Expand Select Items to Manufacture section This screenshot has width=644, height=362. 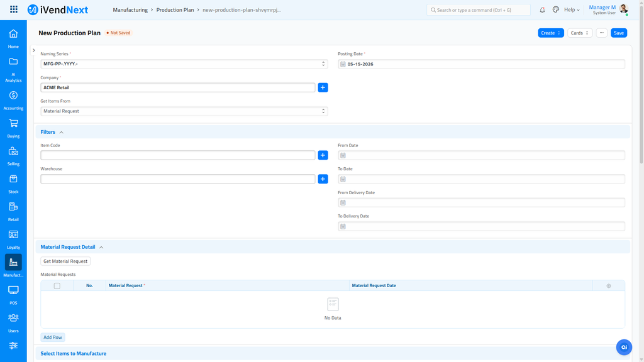tap(73, 353)
